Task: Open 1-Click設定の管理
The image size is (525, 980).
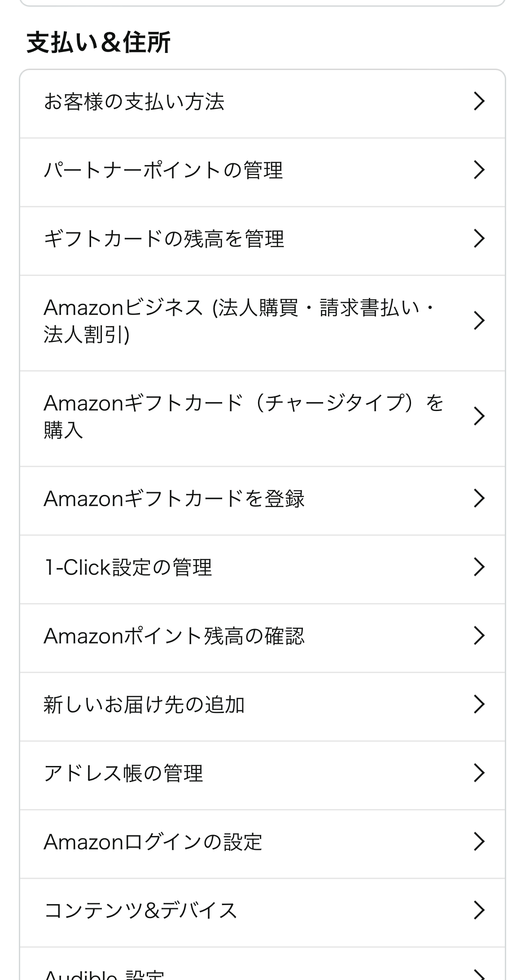Action: pos(128,567)
